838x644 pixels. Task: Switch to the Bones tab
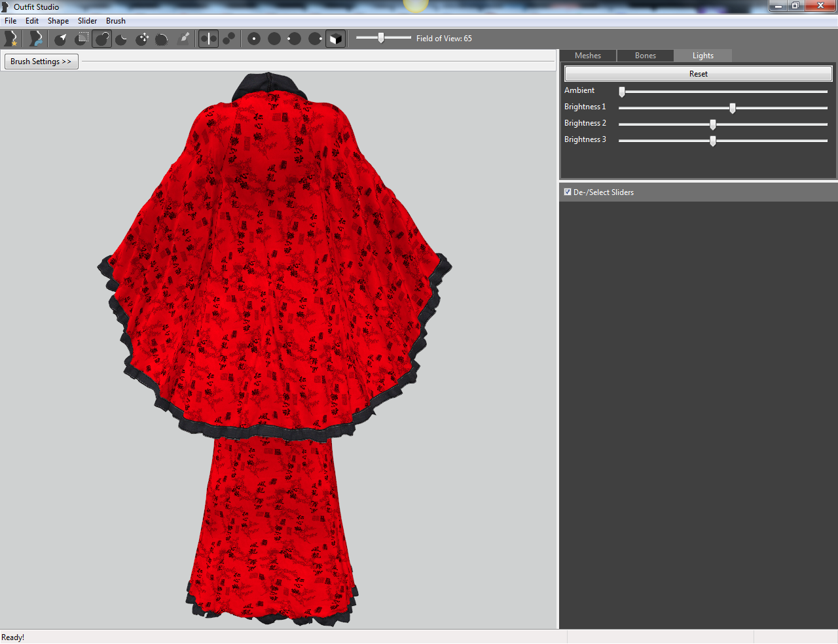click(646, 56)
